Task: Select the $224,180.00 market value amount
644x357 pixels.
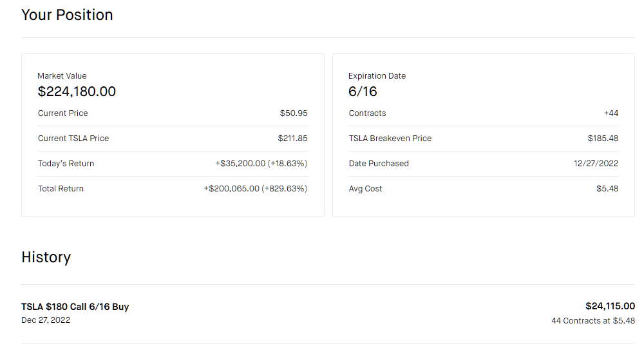Action: pos(77,92)
